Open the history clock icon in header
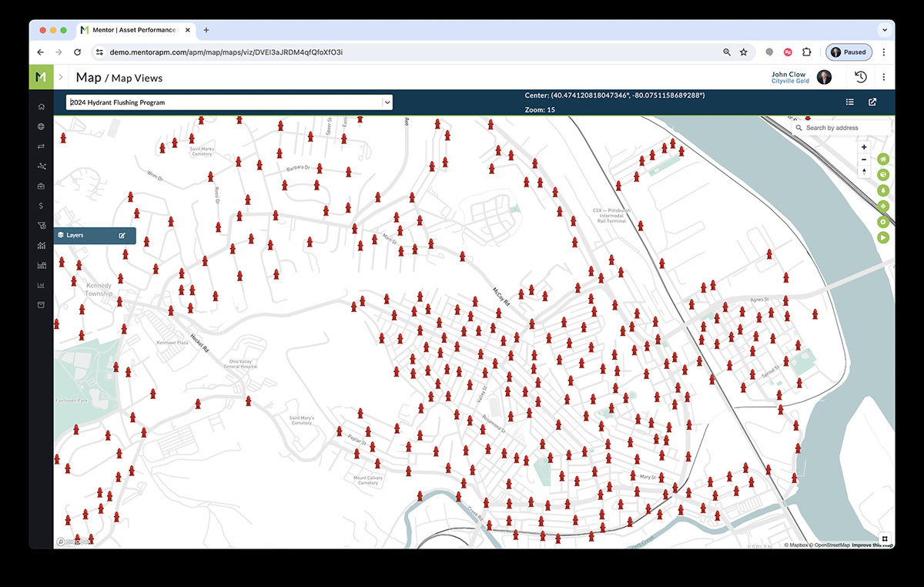This screenshot has height=587, width=924. 861,77
